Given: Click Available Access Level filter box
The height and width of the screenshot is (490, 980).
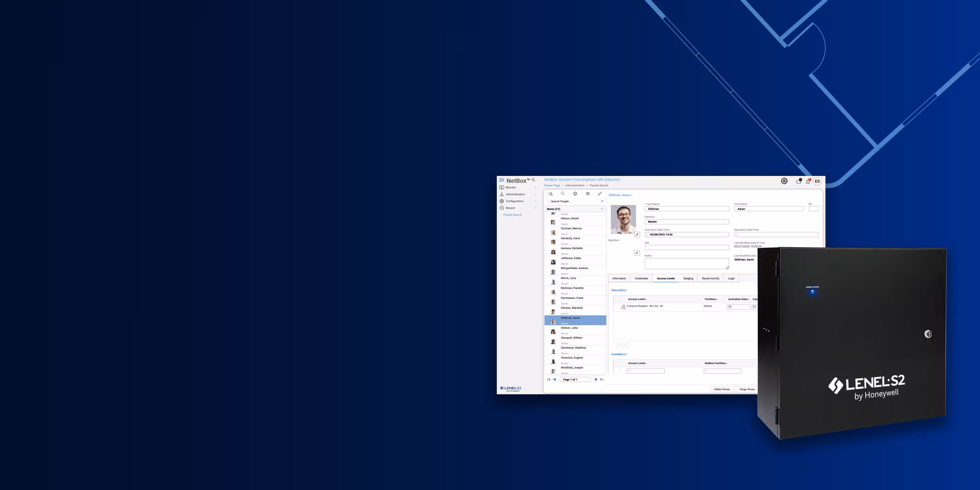Looking at the screenshot, I should coord(646,371).
